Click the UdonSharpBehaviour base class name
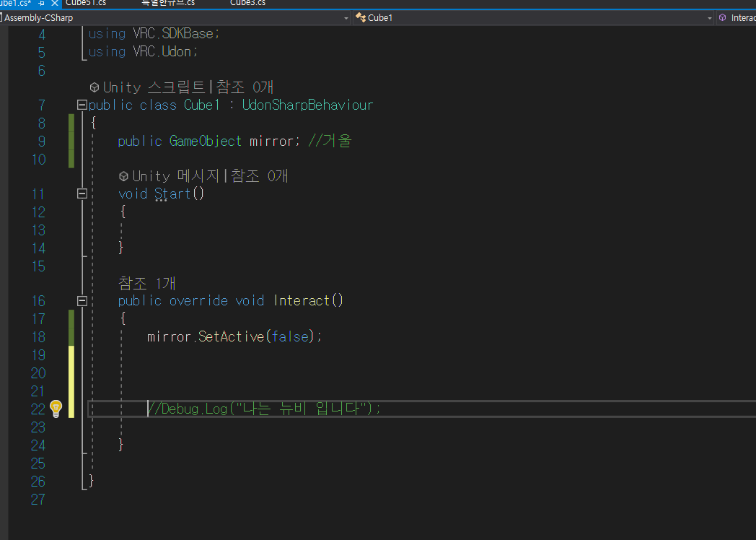The width and height of the screenshot is (756, 540). pos(307,105)
